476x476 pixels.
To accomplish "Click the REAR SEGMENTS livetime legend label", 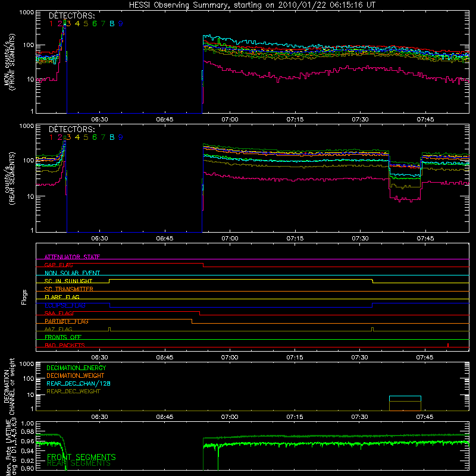I will [79, 464].
